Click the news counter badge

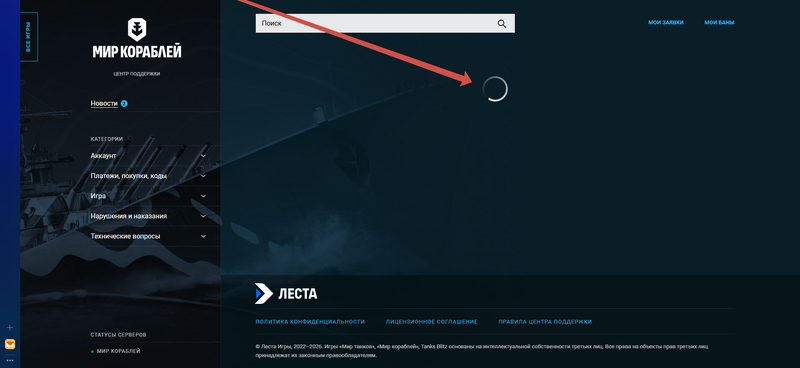tap(124, 104)
